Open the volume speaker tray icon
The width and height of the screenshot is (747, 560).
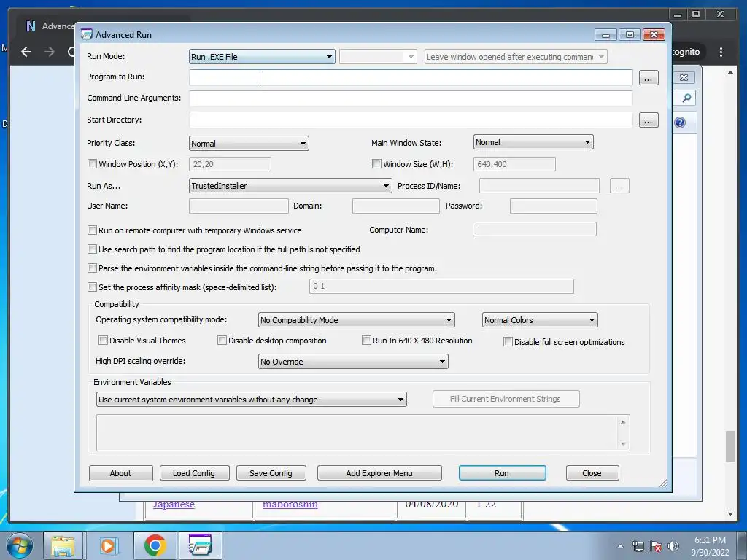pyautogui.click(x=673, y=546)
